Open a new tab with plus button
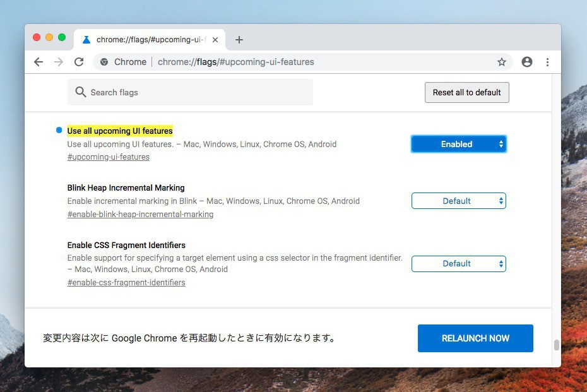Image resolution: width=587 pixels, height=392 pixels. coord(239,40)
